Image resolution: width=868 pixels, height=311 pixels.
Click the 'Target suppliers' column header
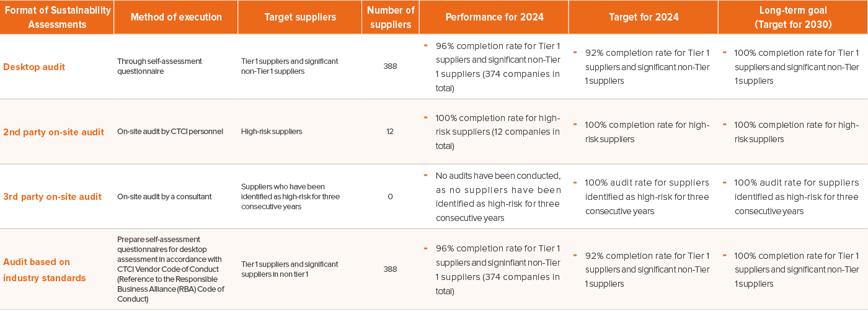click(x=292, y=17)
